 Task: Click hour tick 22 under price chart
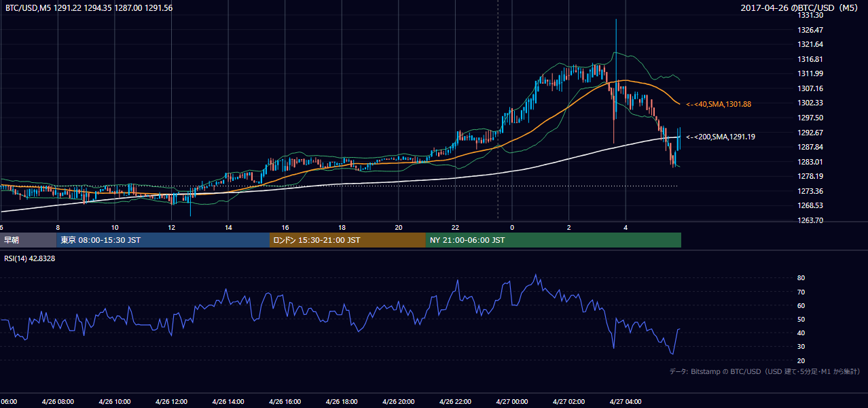click(x=455, y=227)
